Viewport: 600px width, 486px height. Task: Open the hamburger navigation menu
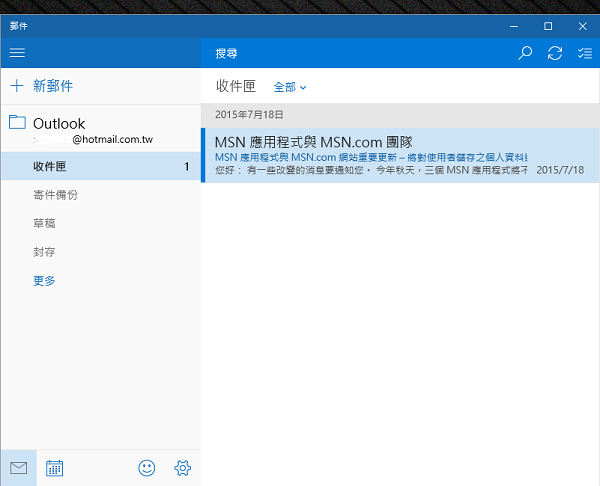pyautogui.click(x=17, y=53)
